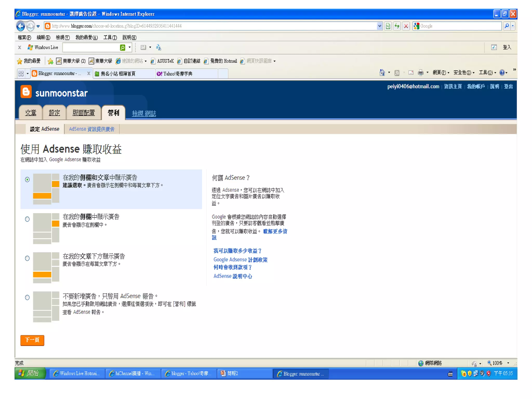Screen dimensions: 532x399
Task: Open the AdSense 說明中心 help link
Action: tap(232, 276)
